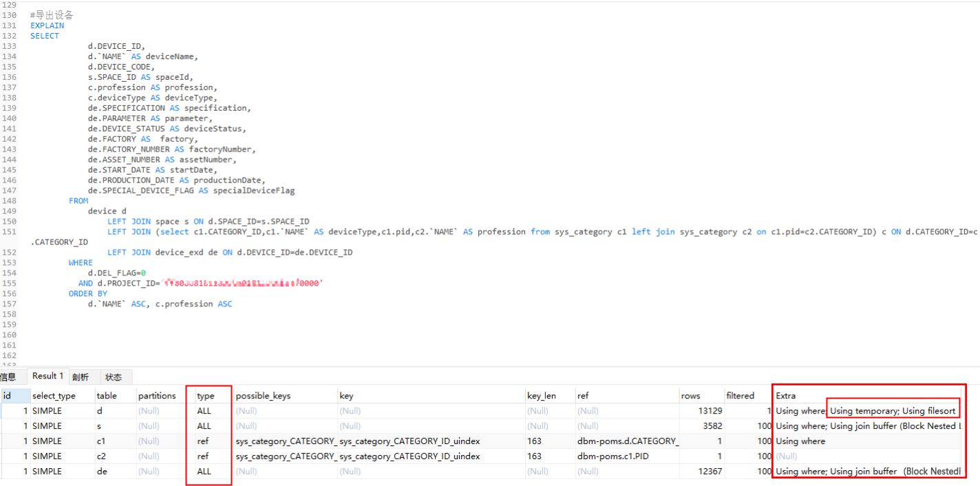Place cursor on SELECT keyword line 132

[x=45, y=36]
